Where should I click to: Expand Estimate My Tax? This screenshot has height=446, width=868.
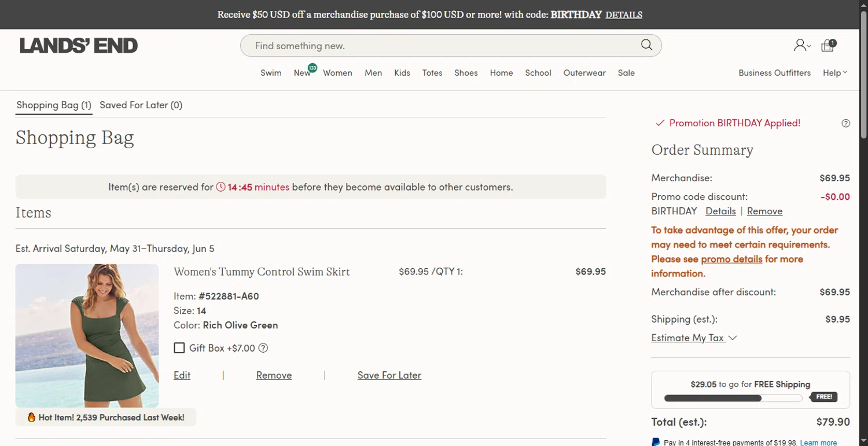point(694,338)
